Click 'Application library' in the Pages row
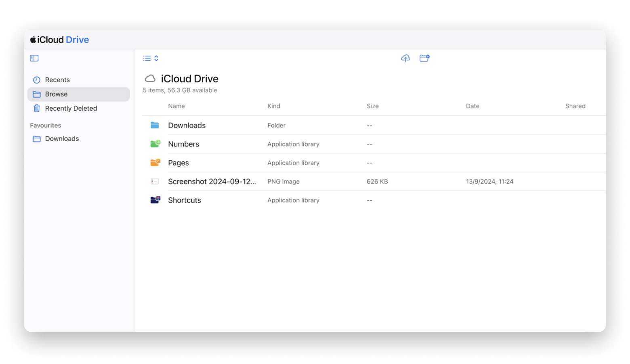Screen dimensions: 630x364 pos(293,163)
